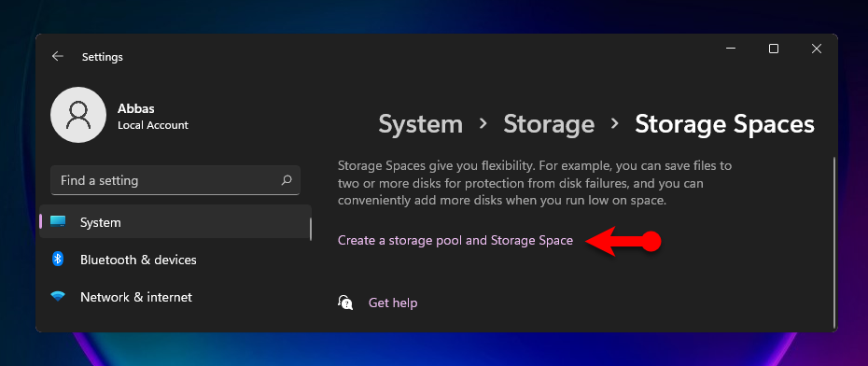Click inside the Find a setting box

point(175,180)
